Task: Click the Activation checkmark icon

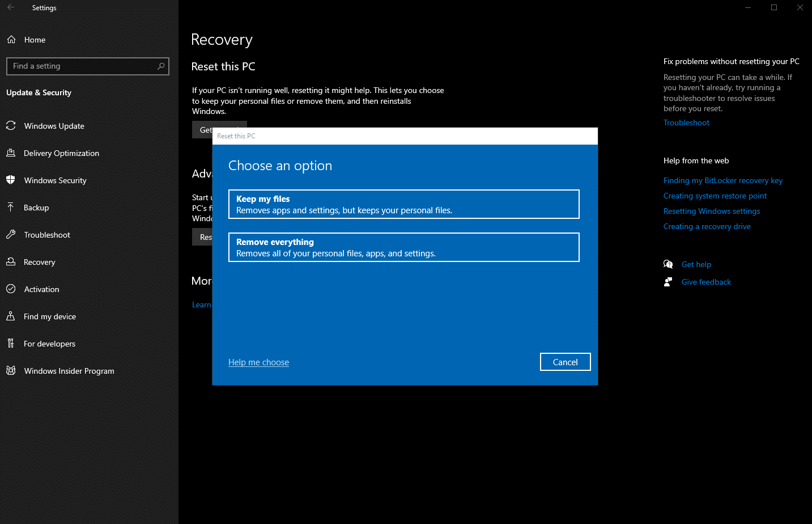Action: click(x=11, y=289)
